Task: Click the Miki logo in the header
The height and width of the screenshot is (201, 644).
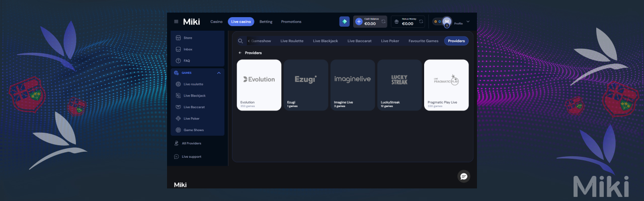Action: point(191,22)
